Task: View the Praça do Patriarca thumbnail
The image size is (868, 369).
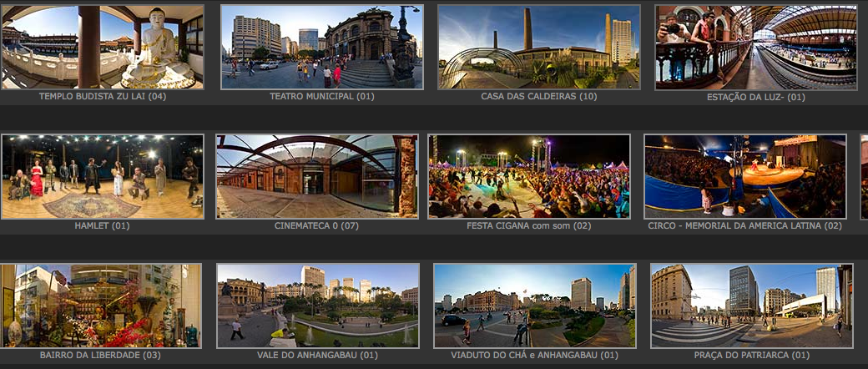Action: click(x=751, y=306)
